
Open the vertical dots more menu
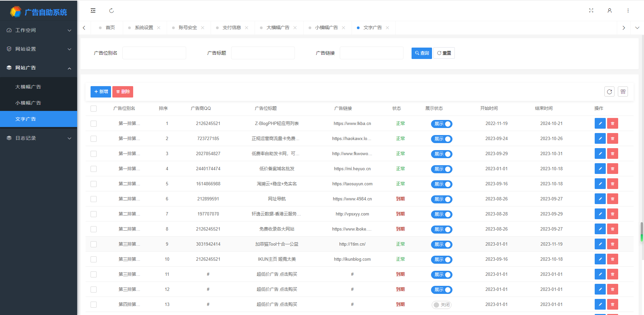click(x=628, y=11)
